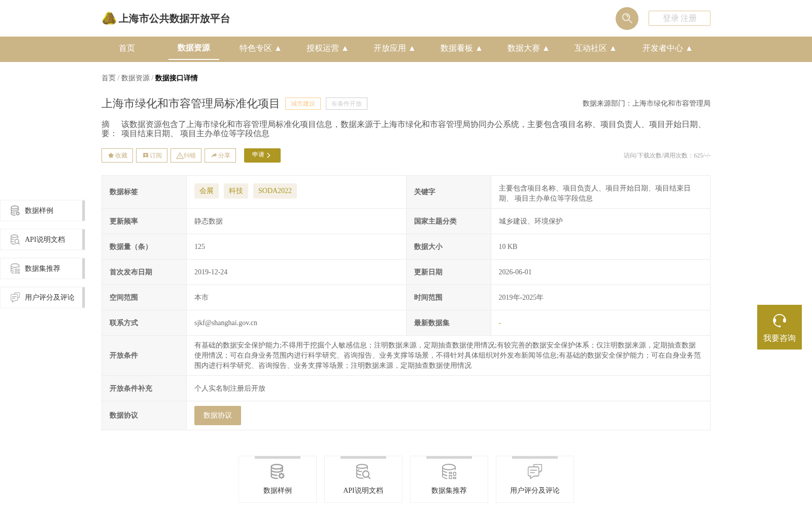Click the update date 2026-06-01
The image size is (812, 508).
pyautogui.click(x=515, y=272)
